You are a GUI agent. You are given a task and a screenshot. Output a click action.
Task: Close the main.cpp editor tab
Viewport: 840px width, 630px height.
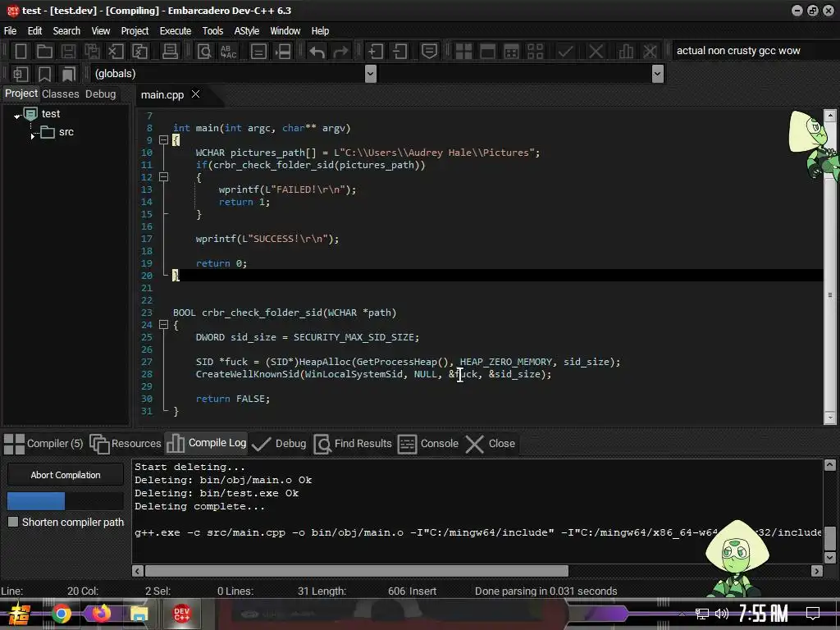coord(195,94)
